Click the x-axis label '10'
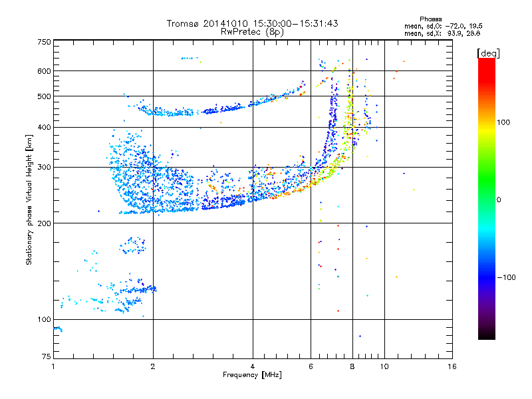Viewport: 532px width, 399px height. tap(384, 366)
